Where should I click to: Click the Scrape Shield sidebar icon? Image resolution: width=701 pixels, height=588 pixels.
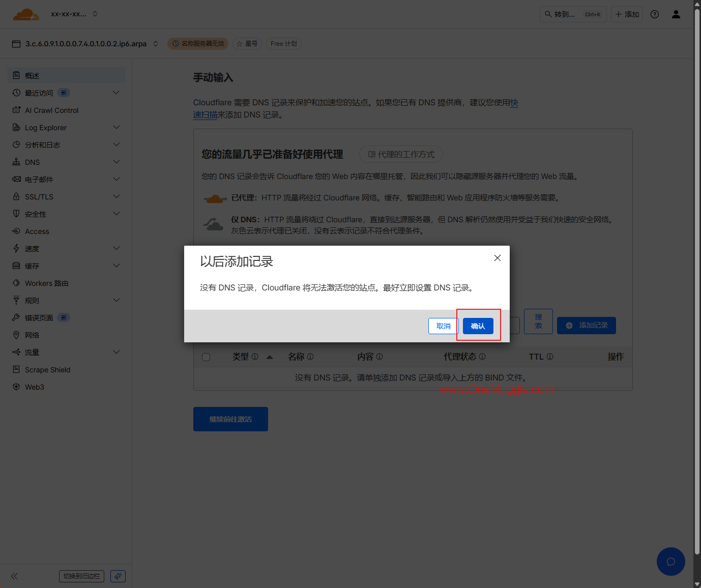(x=16, y=369)
